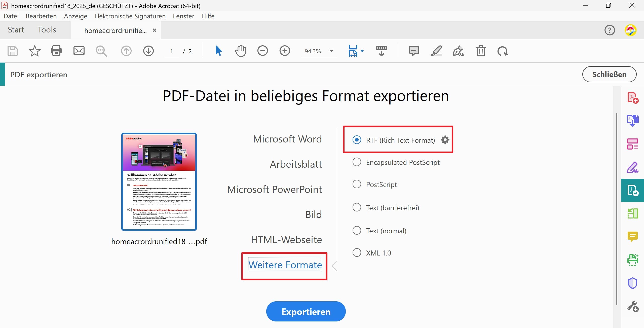Image resolution: width=644 pixels, height=328 pixels.
Task: Add a sticky note comment
Action: [x=414, y=51]
